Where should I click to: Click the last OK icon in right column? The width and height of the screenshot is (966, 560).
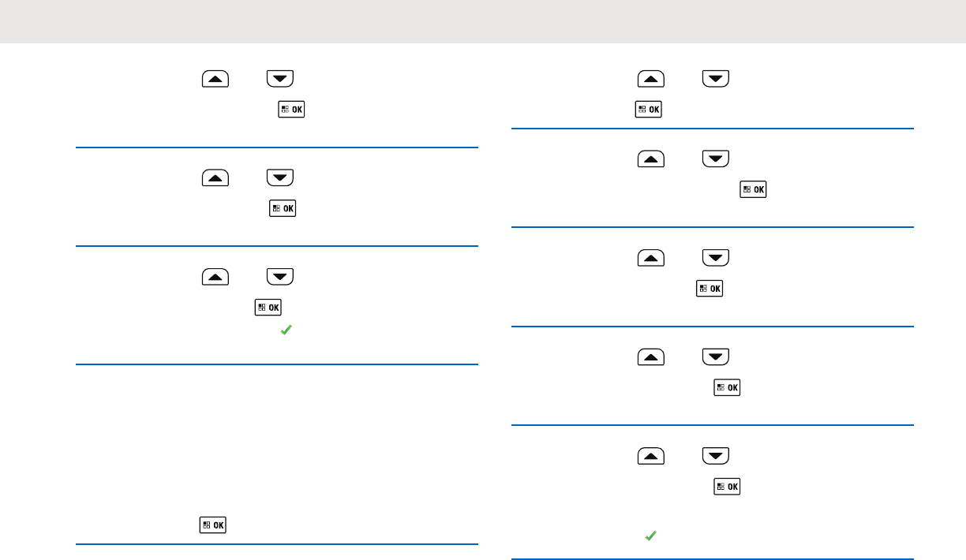click(727, 487)
